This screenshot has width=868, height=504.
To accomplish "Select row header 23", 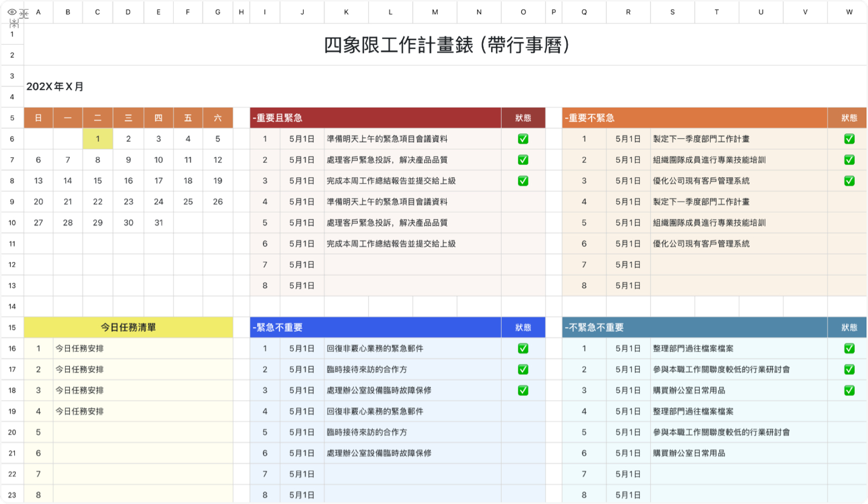I will pos(12,495).
